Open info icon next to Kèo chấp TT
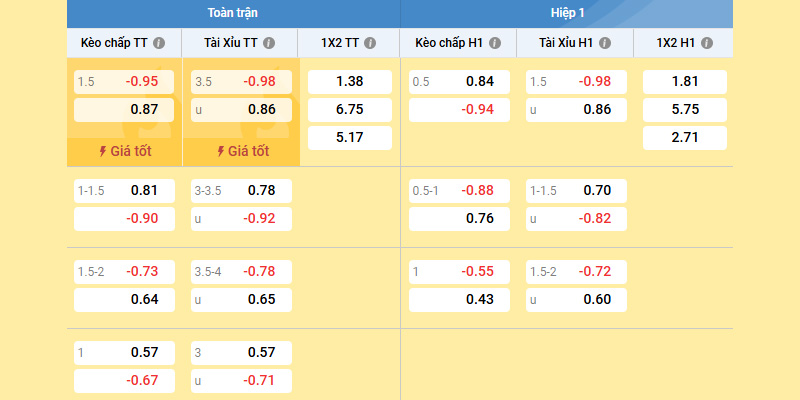This screenshot has width=800, height=400. 159,43
